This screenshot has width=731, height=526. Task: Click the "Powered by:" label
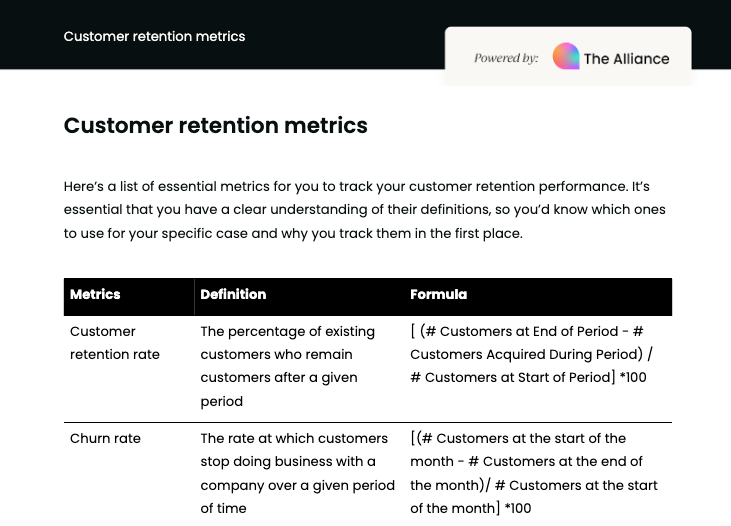coord(506,58)
